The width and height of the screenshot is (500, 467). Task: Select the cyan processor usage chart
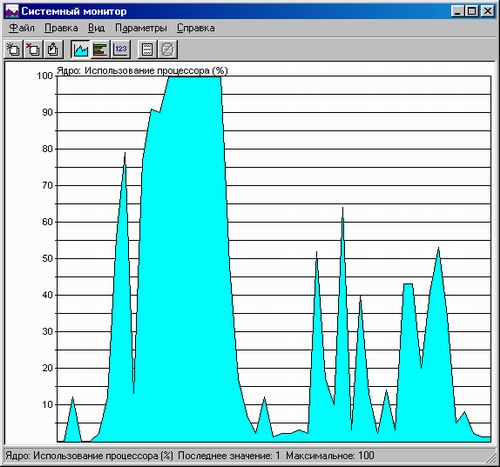(274, 259)
